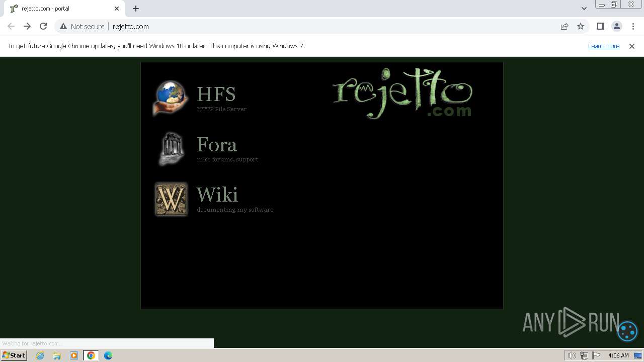The width and height of the screenshot is (644, 362).
Task: Click the HFS heading link
Action: pos(216,95)
